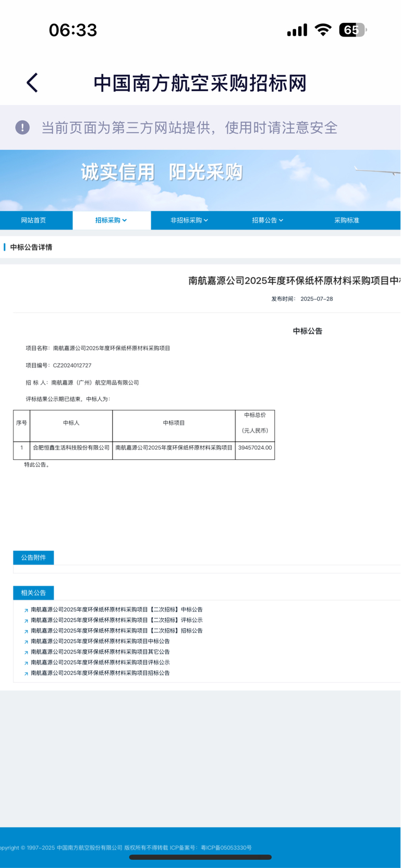Click arrow icon beside 采购项目其它公告
This screenshot has height=868, width=401.
(x=26, y=653)
